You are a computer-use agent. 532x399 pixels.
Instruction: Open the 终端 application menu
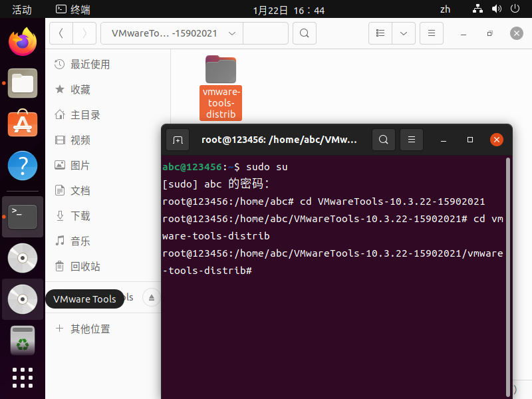73,9
